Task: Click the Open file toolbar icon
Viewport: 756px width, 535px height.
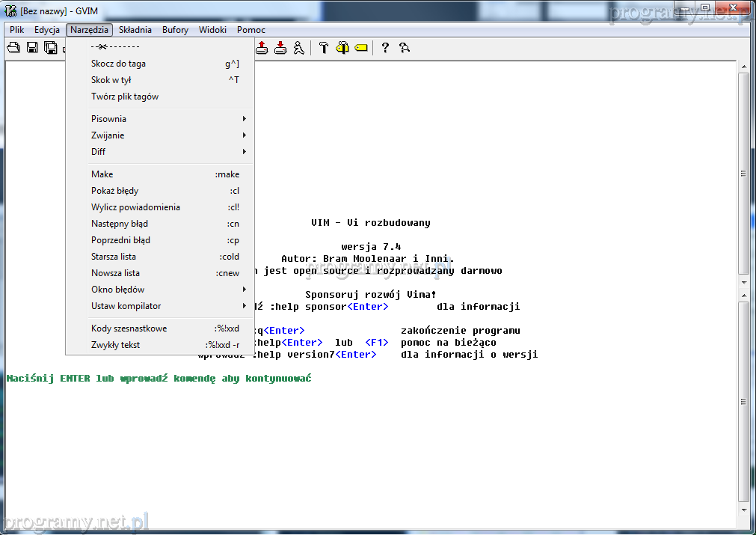Action: (13, 48)
